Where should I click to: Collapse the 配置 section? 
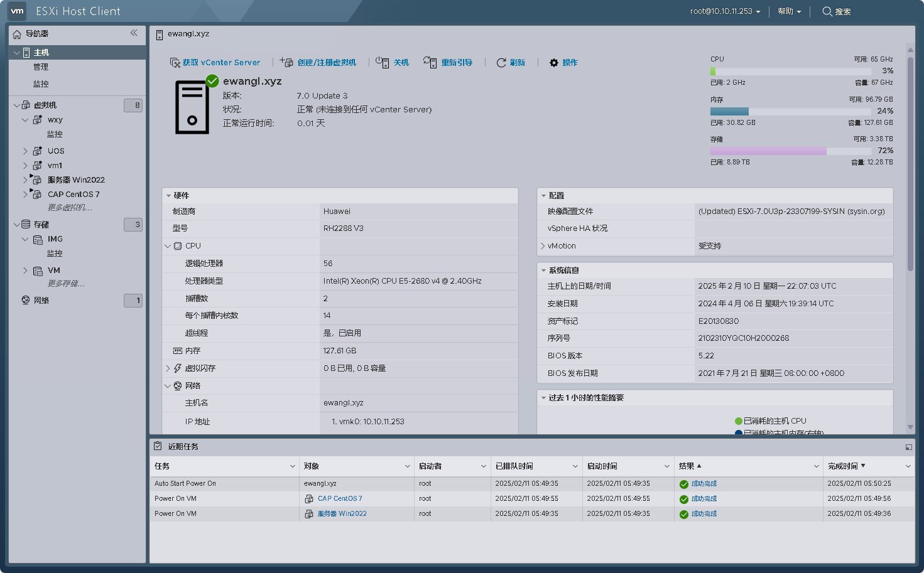[543, 196]
